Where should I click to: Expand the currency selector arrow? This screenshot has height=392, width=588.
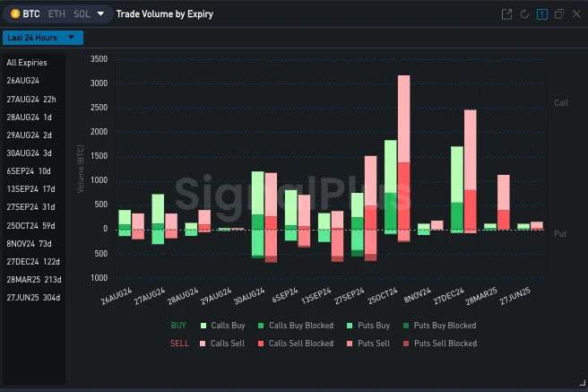tap(99, 14)
